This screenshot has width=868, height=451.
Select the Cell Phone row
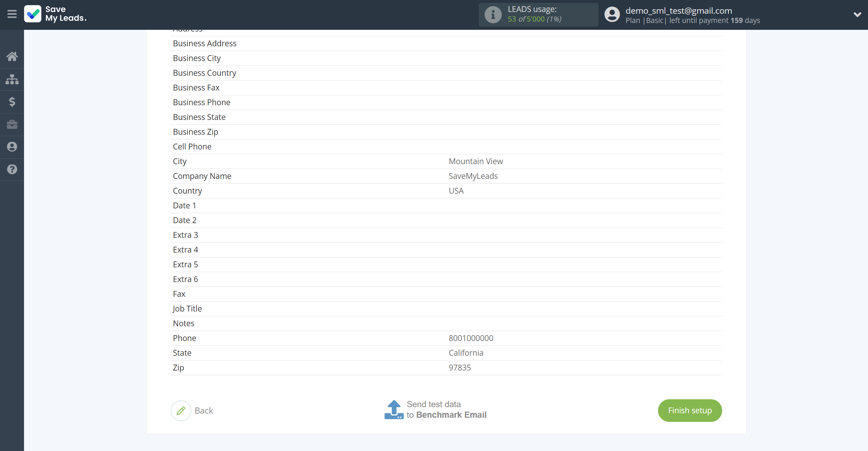coord(446,147)
